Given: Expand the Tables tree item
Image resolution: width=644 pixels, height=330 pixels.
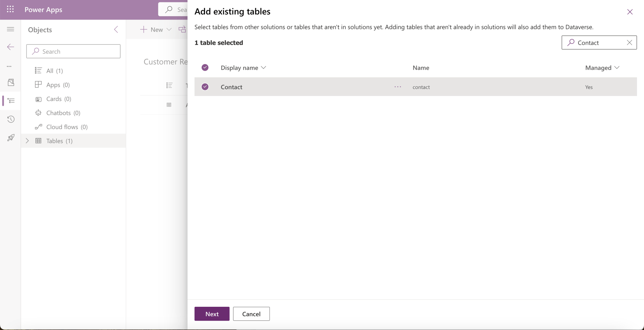Looking at the screenshot, I should [27, 141].
